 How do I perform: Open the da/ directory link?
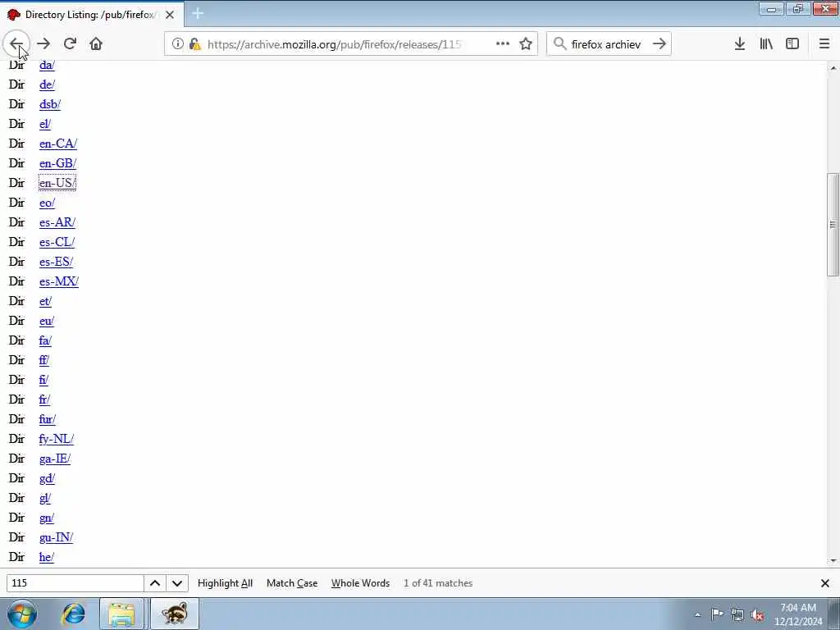(47, 65)
